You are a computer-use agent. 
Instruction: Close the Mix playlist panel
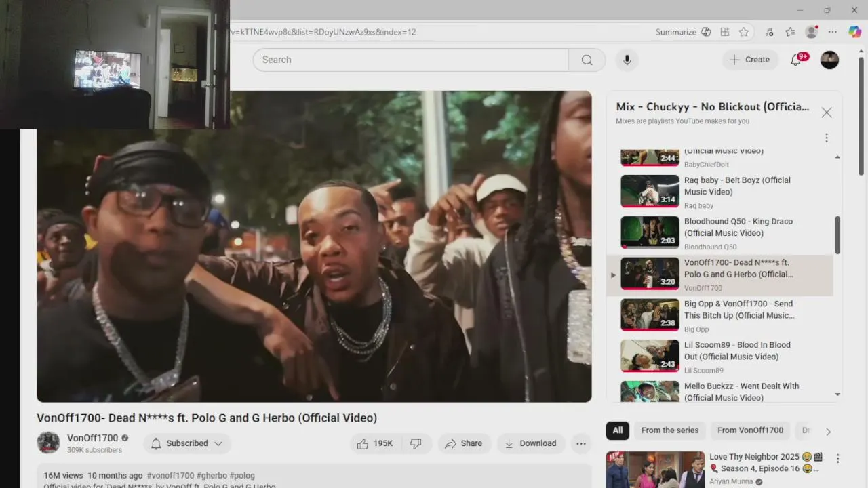[x=827, y=113]
